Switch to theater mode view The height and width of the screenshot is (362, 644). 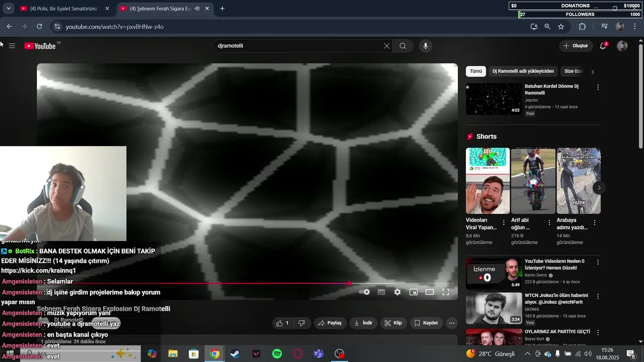[430, 292]
